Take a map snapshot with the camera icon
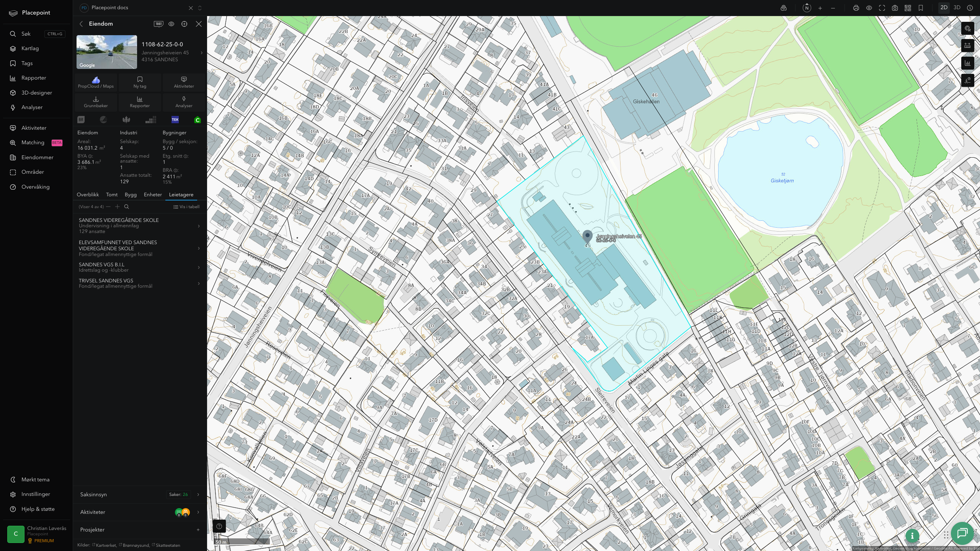Image resolution: width=980 pixels, height=551 pixels. pos(895,8)
